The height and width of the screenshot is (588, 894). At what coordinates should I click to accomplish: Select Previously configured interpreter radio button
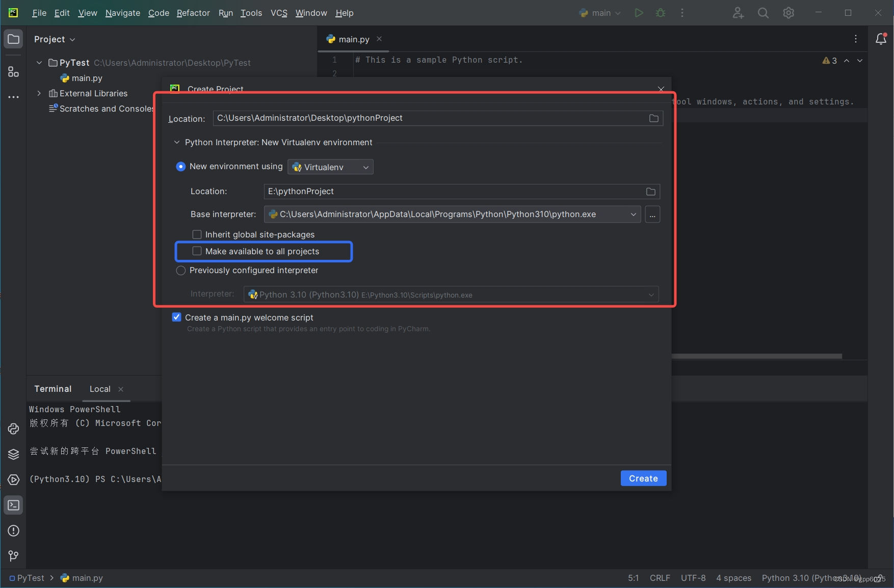click(x=180, y=271)
